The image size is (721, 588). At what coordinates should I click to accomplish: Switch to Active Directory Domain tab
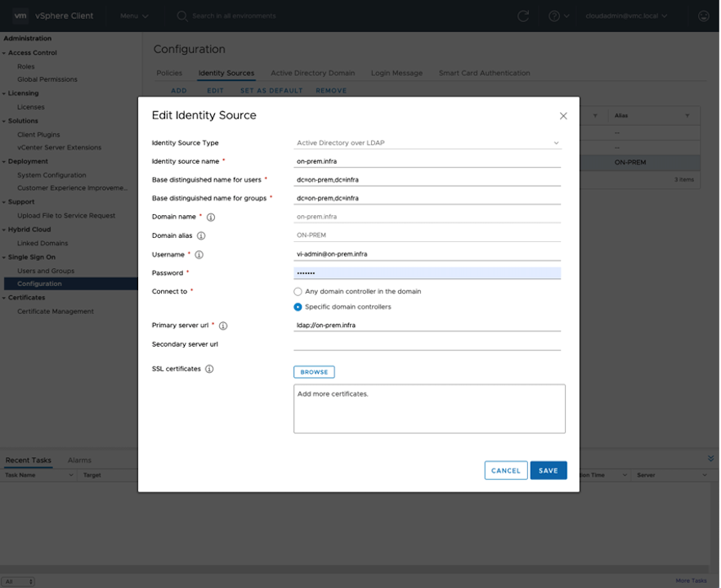click(312, 73)
